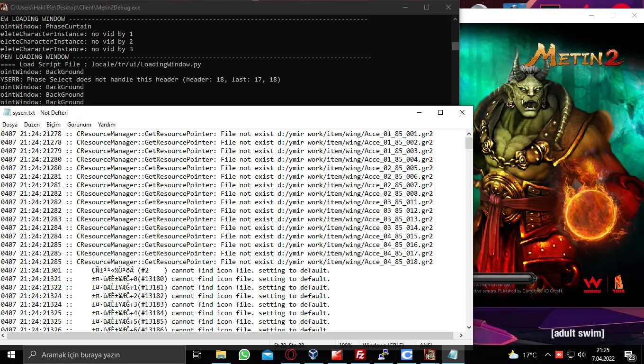Open the Yardım menu in Notepad
The height and width of the screenshot is (364, 644).
point(107,125)
